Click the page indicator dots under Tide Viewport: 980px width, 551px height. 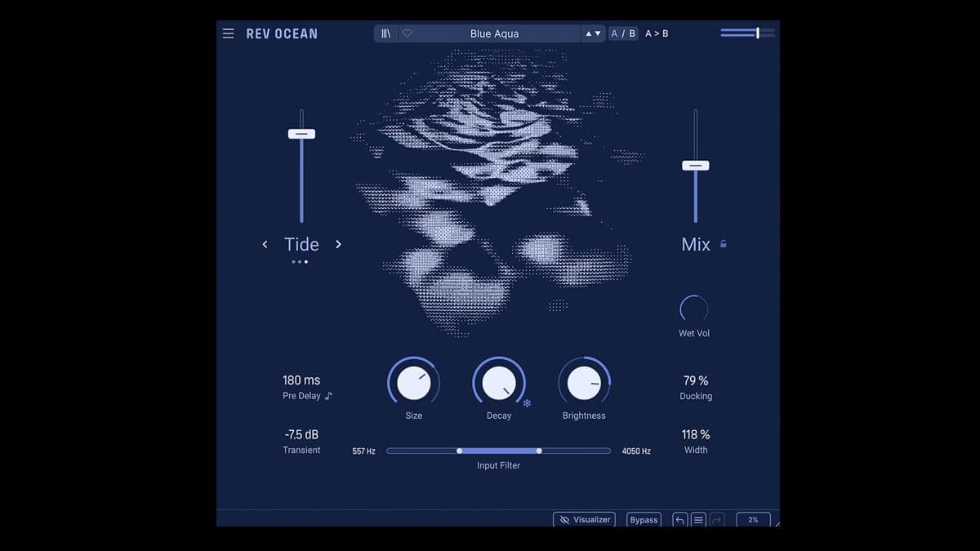point(300,262)
